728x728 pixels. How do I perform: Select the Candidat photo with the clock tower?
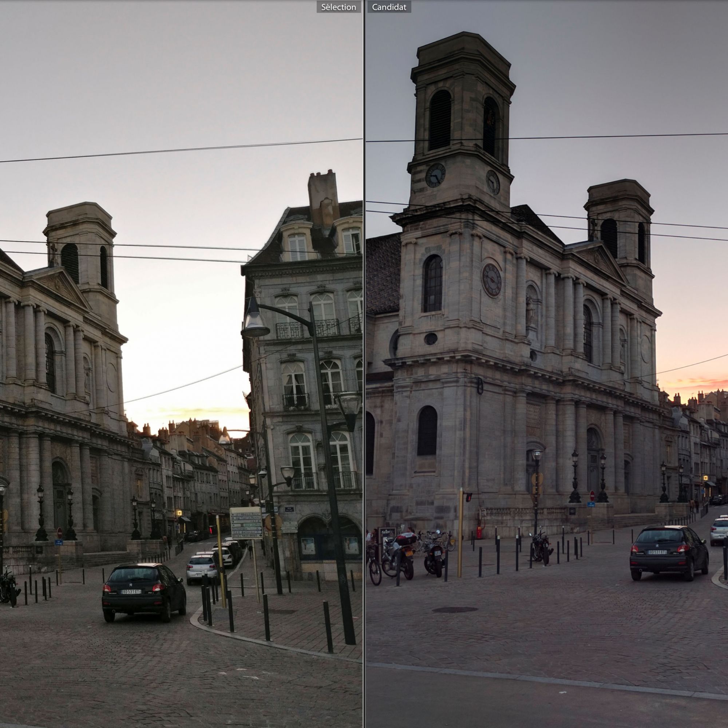tap(547, 364)
